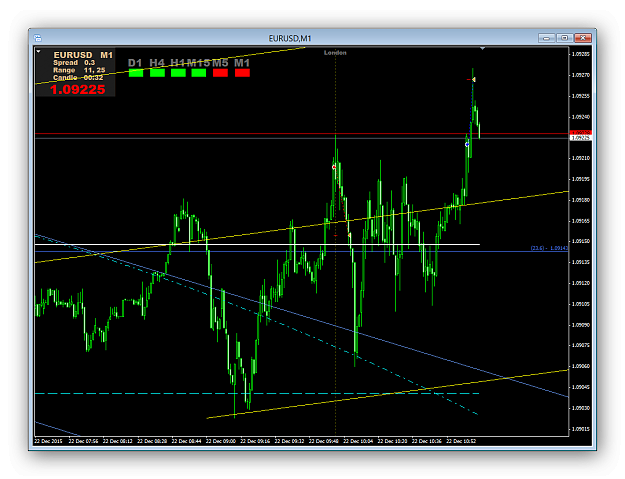
Task: Click the yellow arrow marker at the chart high
Action: [x=474, y=80]
